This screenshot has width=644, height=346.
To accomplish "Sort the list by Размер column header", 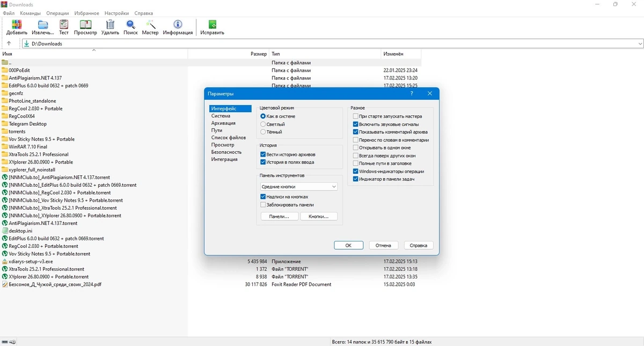I will (228, 54).
